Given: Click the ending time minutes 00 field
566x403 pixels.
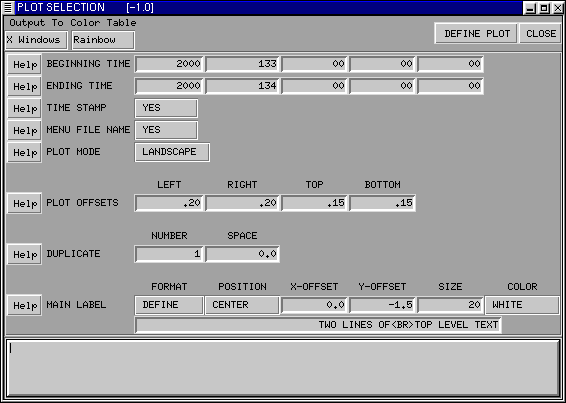Looking at the screenshot, I should click(382, 86).
